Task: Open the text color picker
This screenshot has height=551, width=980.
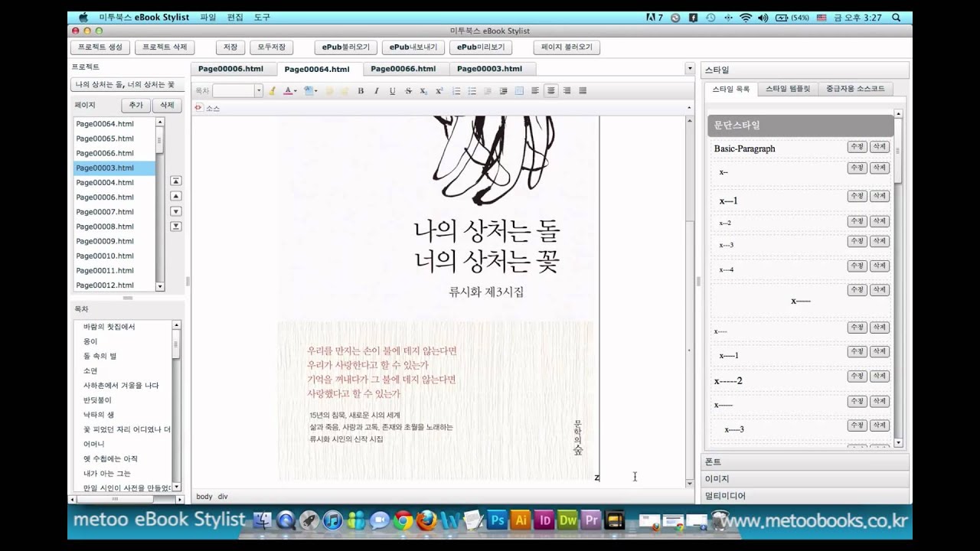Action: tap(290, 91)
